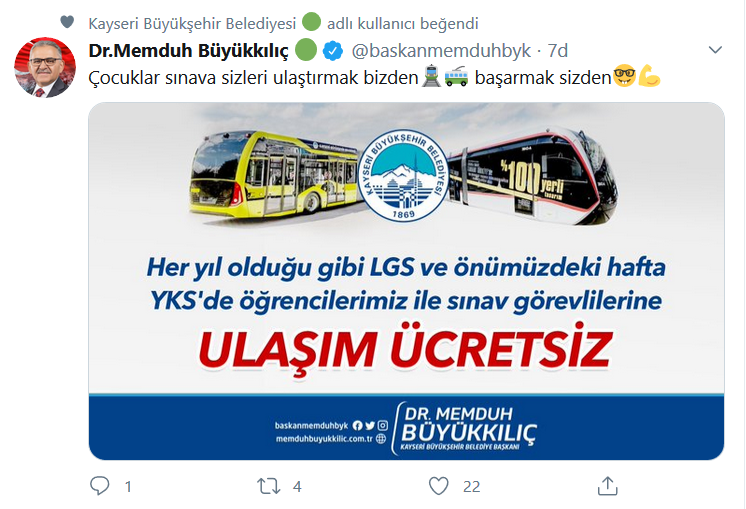The height and width of the screenshot is (509, 746).
Task: Click the small gray liked-by heart icon
Action: tap(67, 22)
